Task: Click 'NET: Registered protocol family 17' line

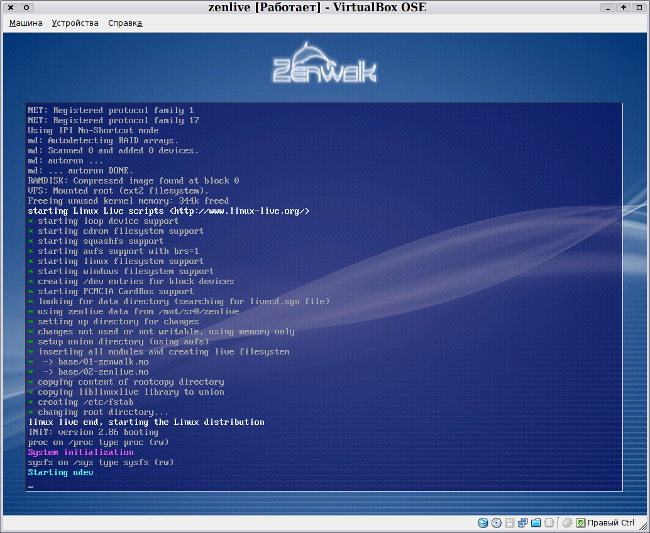Action: (x=113, y=121)
